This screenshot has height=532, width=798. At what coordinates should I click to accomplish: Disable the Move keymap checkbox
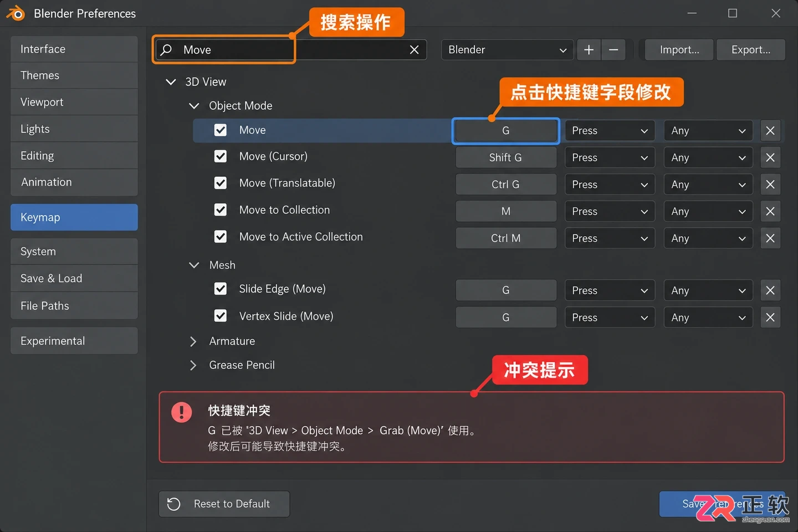click(221, 130)
